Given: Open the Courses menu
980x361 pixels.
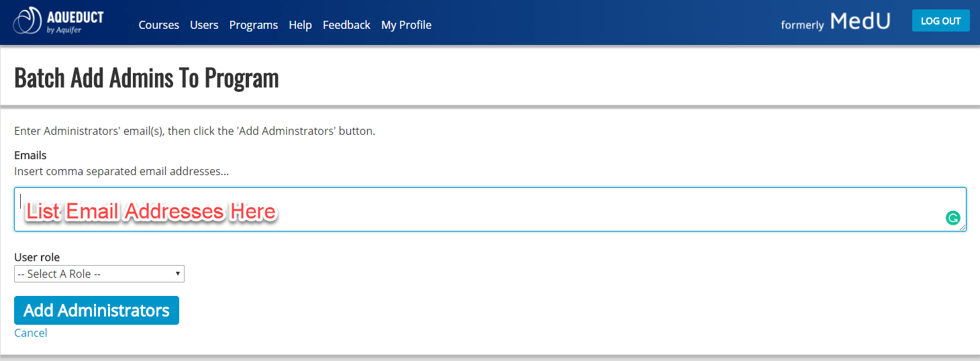Looking at the screenshot, I should point(158,25).
